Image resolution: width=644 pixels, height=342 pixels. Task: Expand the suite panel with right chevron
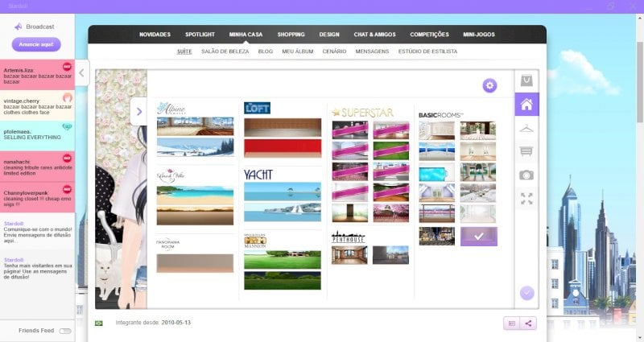pyautogui.click(x=138, y=111)
